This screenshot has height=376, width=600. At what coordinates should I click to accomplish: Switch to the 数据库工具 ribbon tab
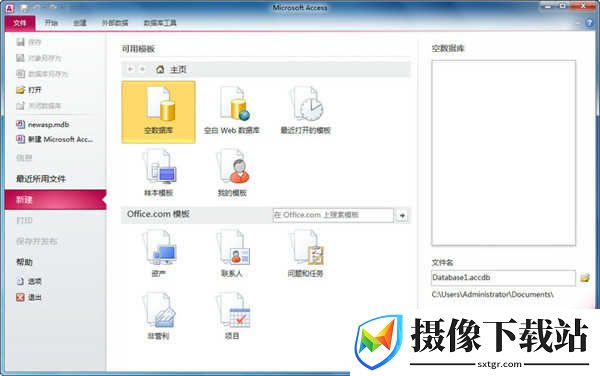160,23
